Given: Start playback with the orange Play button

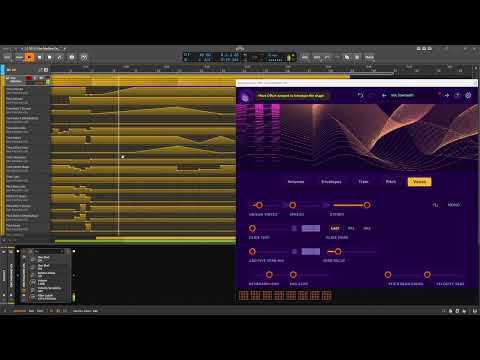Looking at the screenshot, I should pyautogui.click(x=29, y=57).
